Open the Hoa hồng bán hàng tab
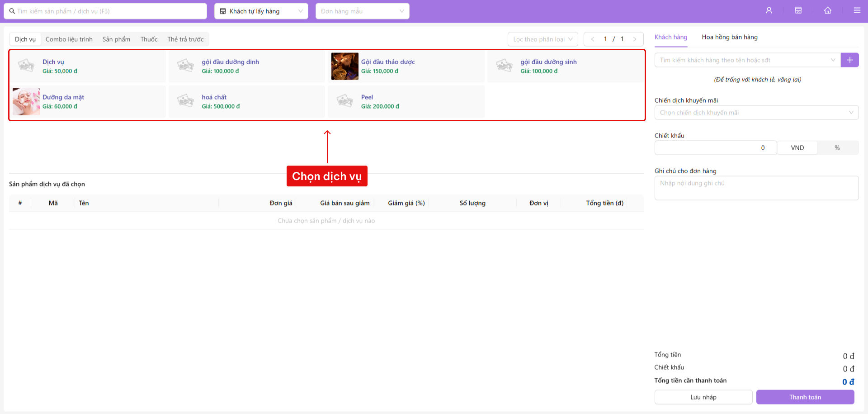The width and height of the screenshot is (868, 414). (x=730, y=37)
